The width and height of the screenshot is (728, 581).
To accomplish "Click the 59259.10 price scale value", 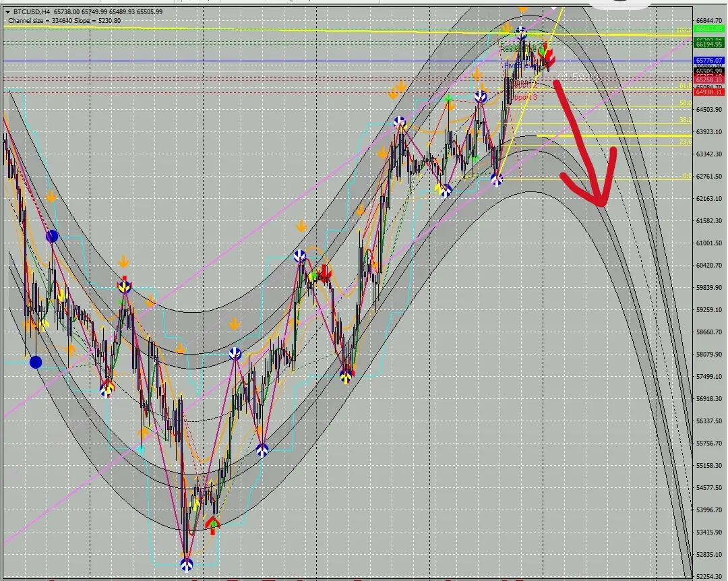I will tap(709, 310).
